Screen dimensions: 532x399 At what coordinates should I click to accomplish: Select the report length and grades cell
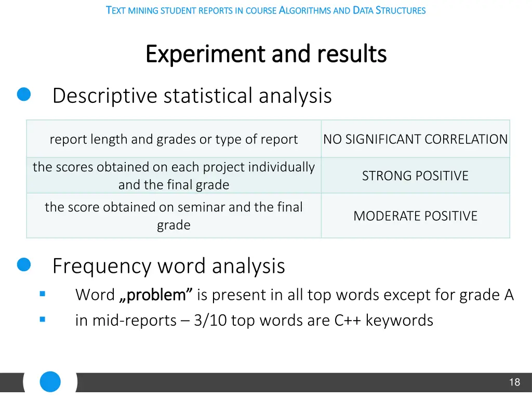point(174,139)
